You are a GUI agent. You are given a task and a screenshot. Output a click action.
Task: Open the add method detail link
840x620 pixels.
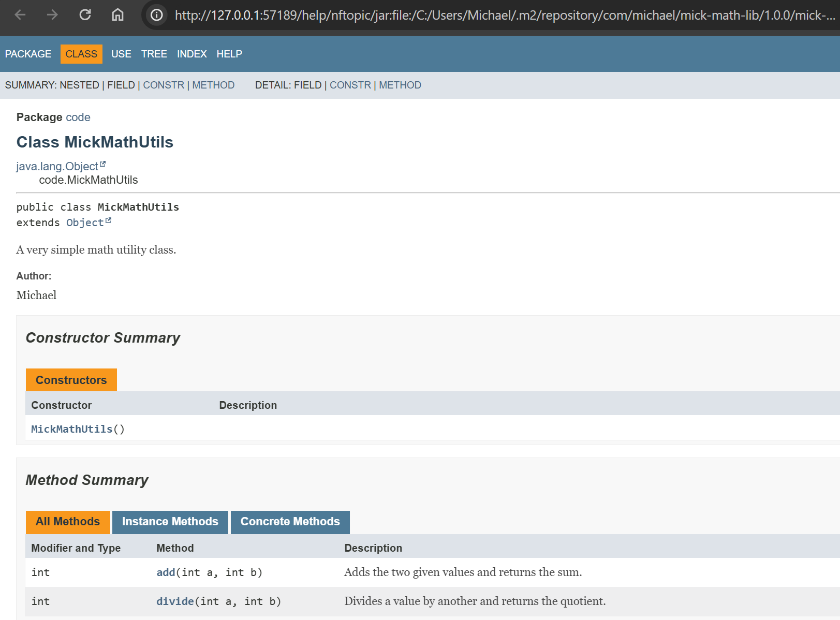pyautogui.click(x=166, y=572)
